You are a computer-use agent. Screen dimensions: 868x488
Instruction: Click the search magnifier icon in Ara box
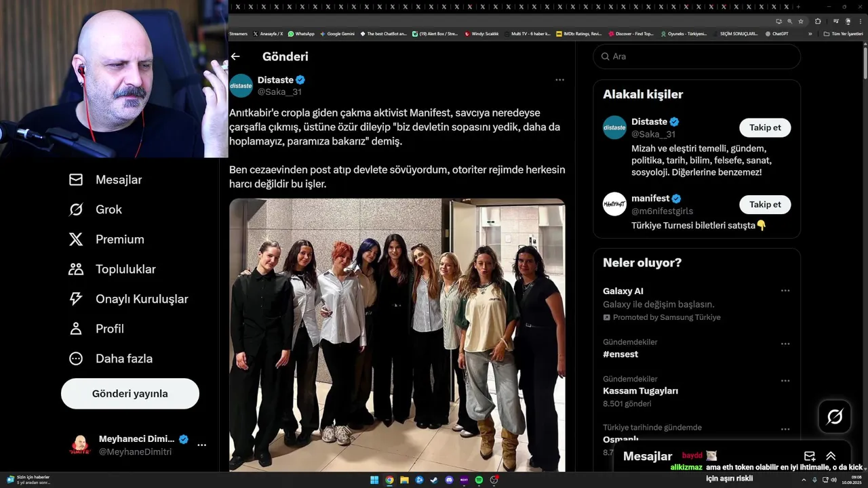tap(605, 56)
